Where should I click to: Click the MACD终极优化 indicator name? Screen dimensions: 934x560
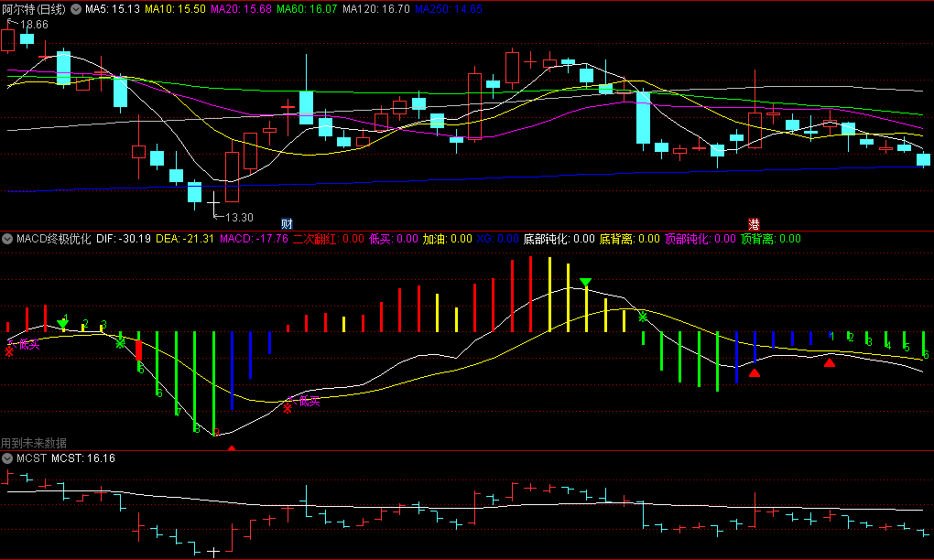tap(54, 239)
